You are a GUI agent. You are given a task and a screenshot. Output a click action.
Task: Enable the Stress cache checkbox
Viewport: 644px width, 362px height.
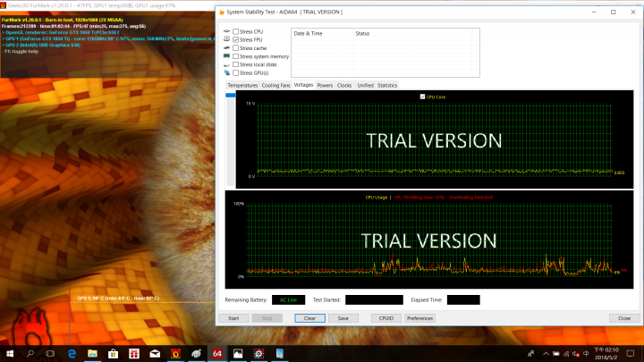(236, 48)
